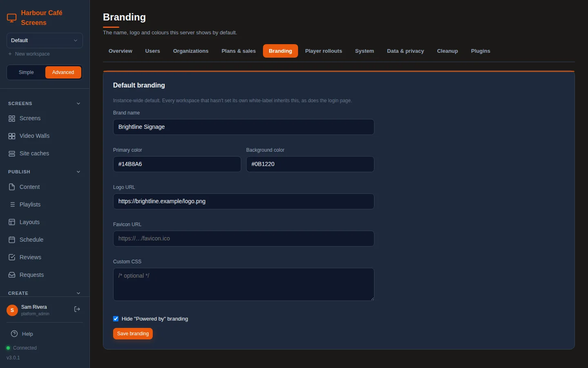Screen dimensions: 588x368
Task: Click the Harbour Café Screens title
Action: pyautogui.click(x=42, y=18)
